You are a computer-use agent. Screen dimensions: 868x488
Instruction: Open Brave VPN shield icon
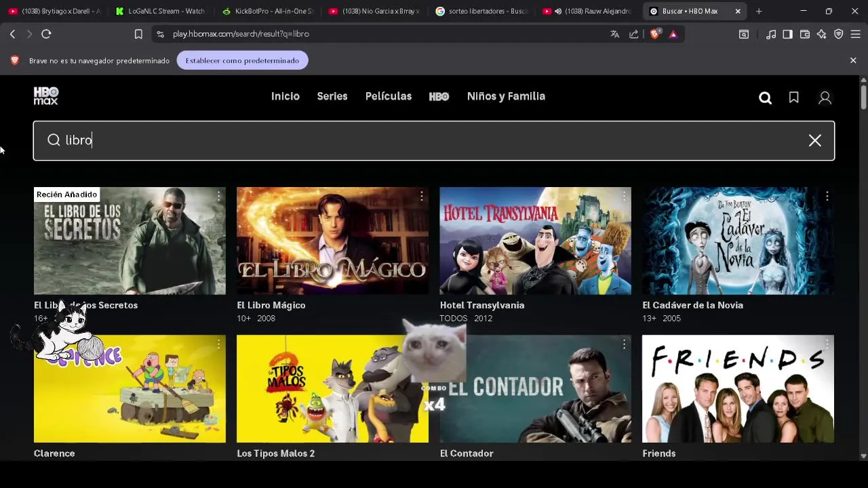tap(838, 34)
